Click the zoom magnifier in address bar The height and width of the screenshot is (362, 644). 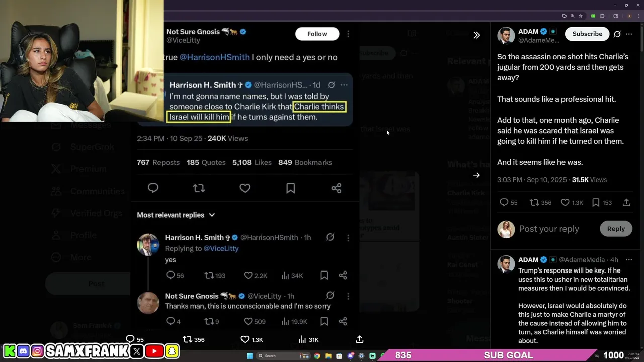click(573, 16)
